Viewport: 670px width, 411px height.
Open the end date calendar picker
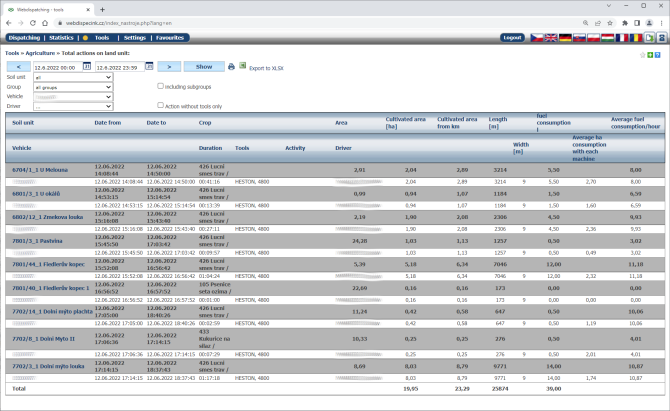pyautogui.click(x=150, y=66)
